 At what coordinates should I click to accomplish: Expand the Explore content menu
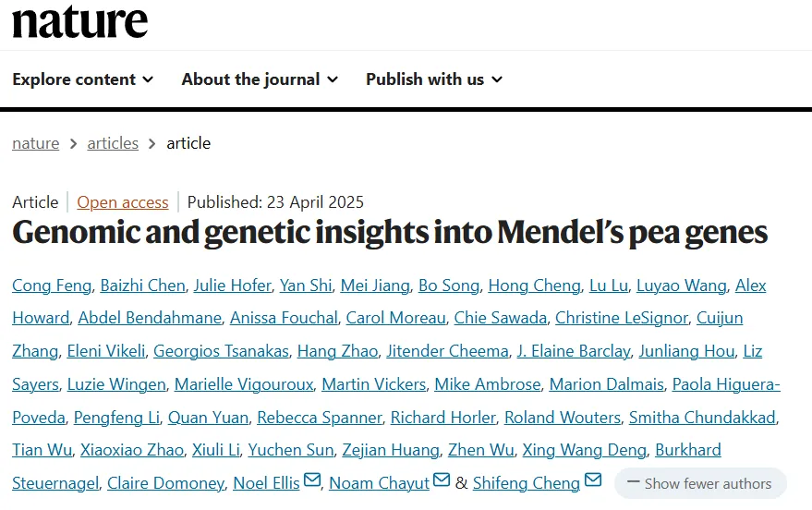pyautogui.click(x=82, y=79)
